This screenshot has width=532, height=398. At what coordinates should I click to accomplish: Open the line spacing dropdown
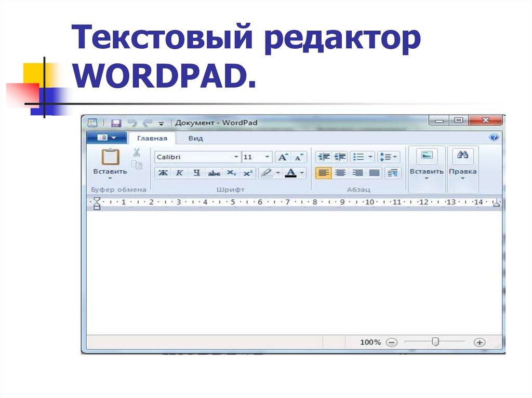[x=389, y=157]
